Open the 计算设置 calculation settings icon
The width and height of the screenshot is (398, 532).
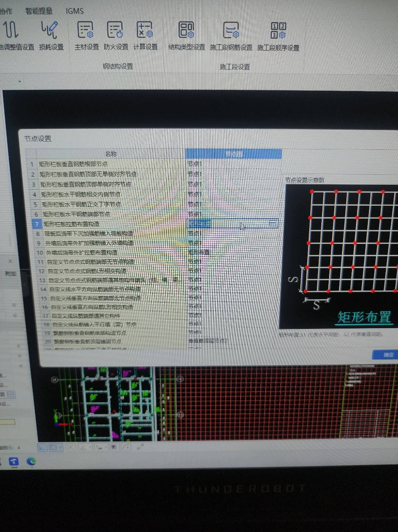point(145,35)
